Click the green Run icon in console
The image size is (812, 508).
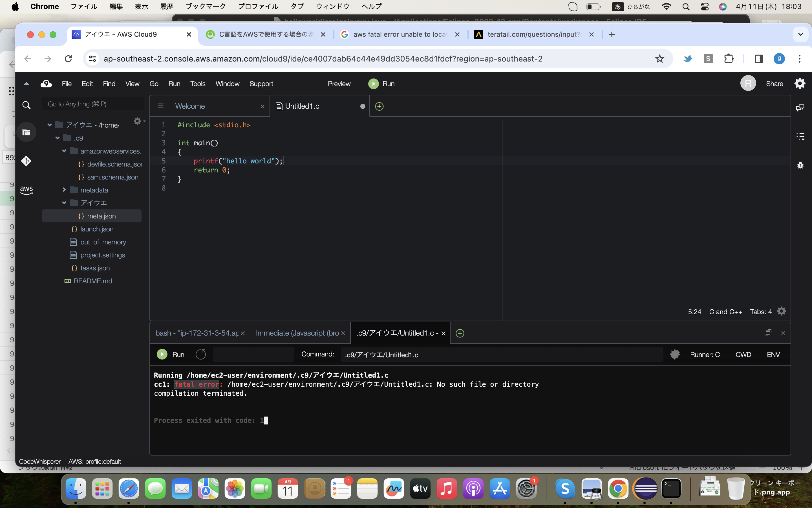pyautogui.click(x=162, y=354)
